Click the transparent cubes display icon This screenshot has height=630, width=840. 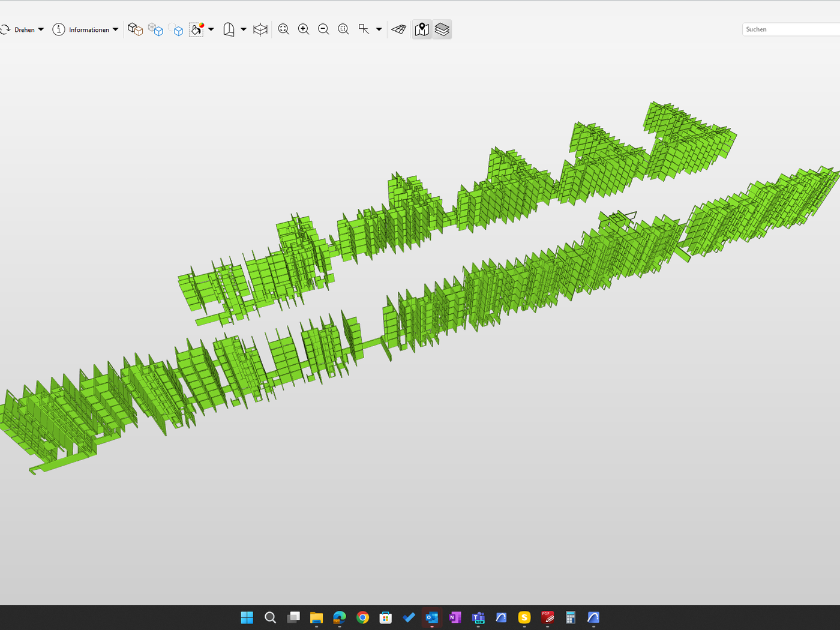[x=155, y=29]
